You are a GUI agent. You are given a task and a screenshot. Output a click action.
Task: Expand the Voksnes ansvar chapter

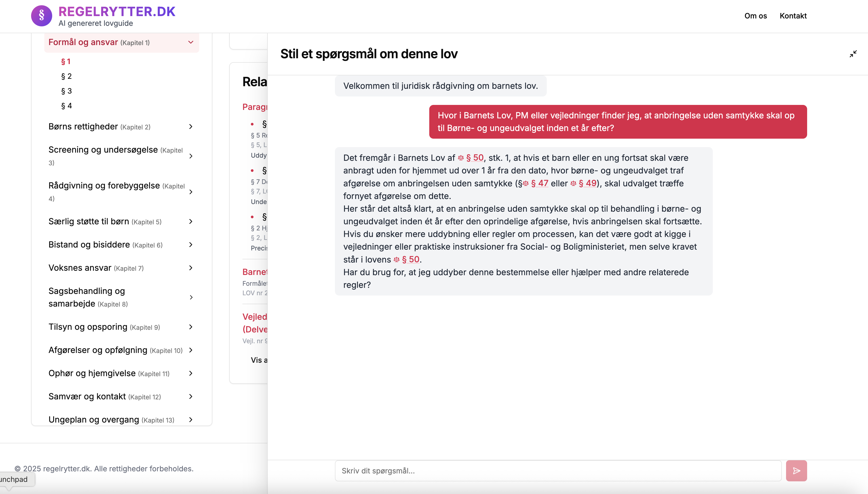191,268
